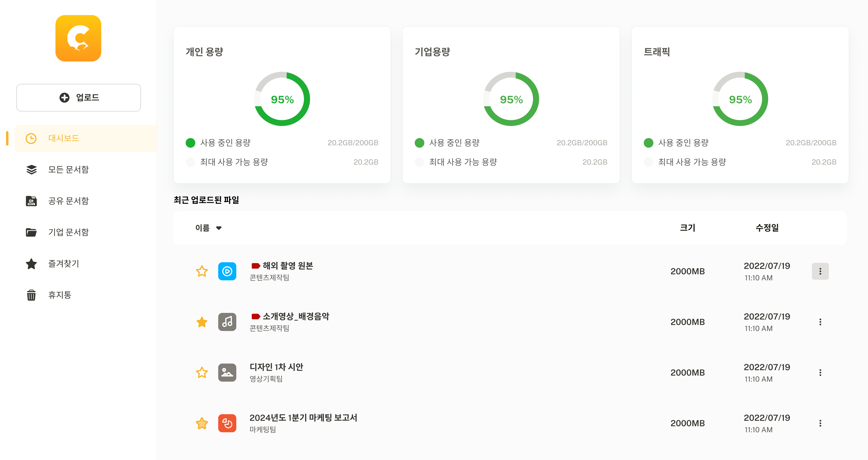The width and height of the screenshot is (868, 460).
Task: Open 모든 문서함 in sidebar
Action: 68,169
